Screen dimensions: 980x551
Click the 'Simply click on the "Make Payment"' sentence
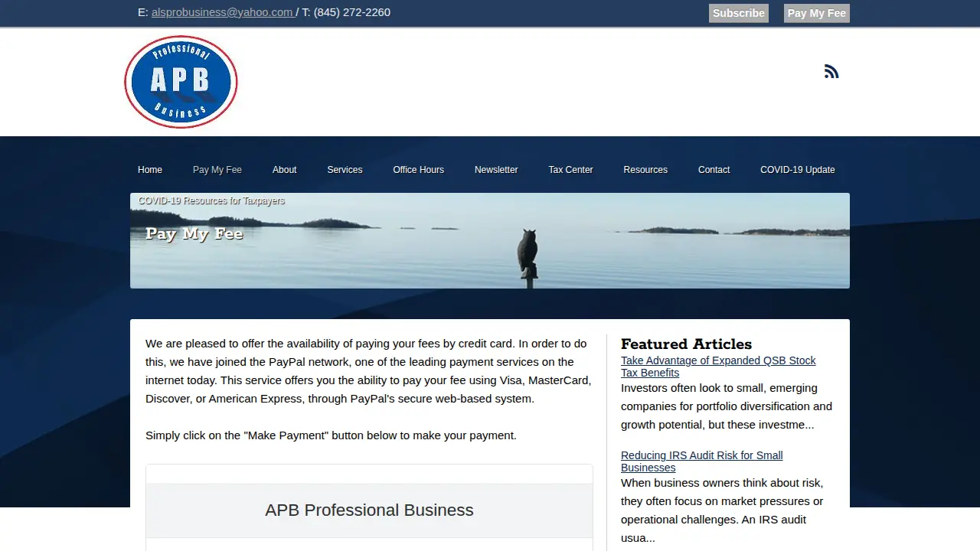coord(331,435)
